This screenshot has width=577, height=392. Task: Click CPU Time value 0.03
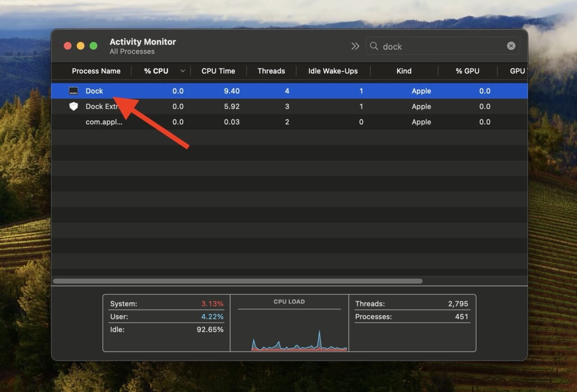coord(232,122)
